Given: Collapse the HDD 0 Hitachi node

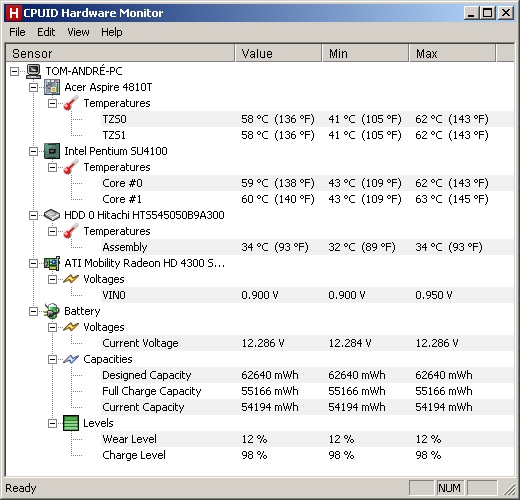Looking at the screenshot, I should click(x=33, y=215).
